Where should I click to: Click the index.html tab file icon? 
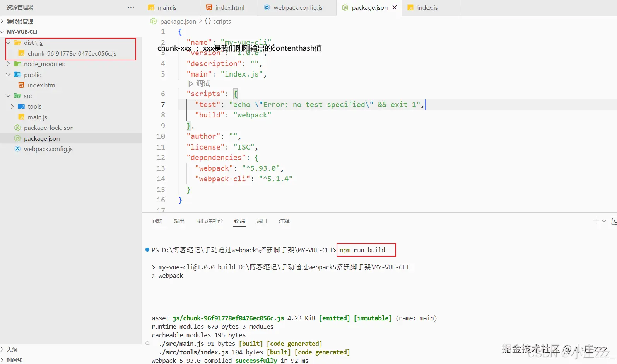tap(209, 8)
